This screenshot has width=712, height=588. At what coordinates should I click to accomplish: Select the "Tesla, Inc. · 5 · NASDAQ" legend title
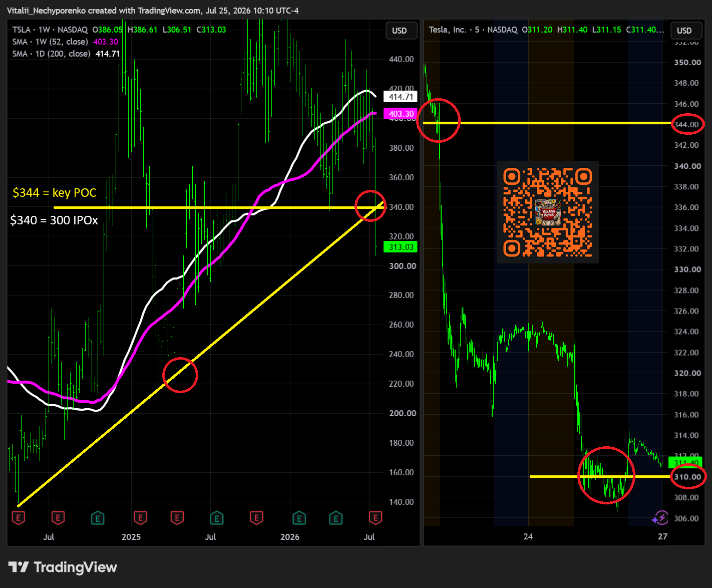tap(473, 30)
